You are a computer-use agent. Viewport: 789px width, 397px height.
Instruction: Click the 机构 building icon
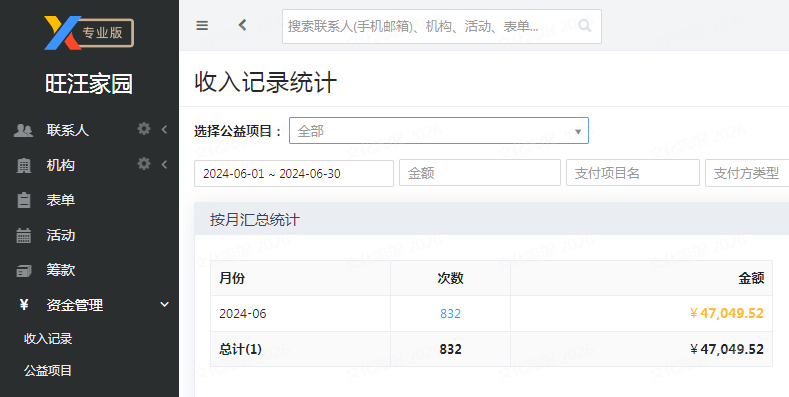tap(24, 166)
